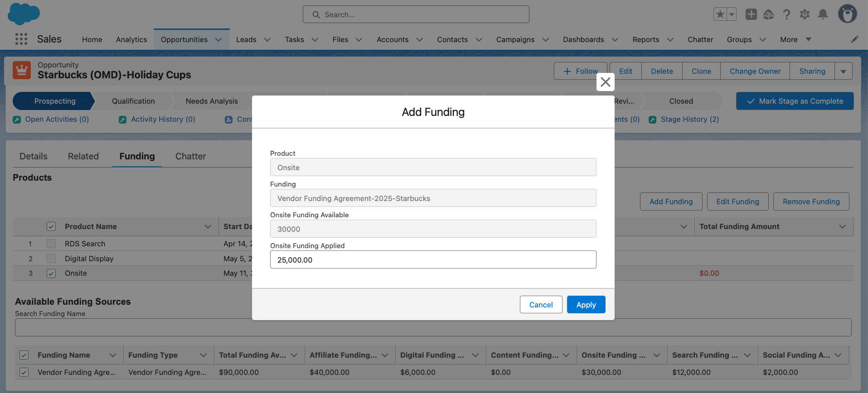Open the notifications bell
This screenshot has width=868, height=393.
coord(823,14)
